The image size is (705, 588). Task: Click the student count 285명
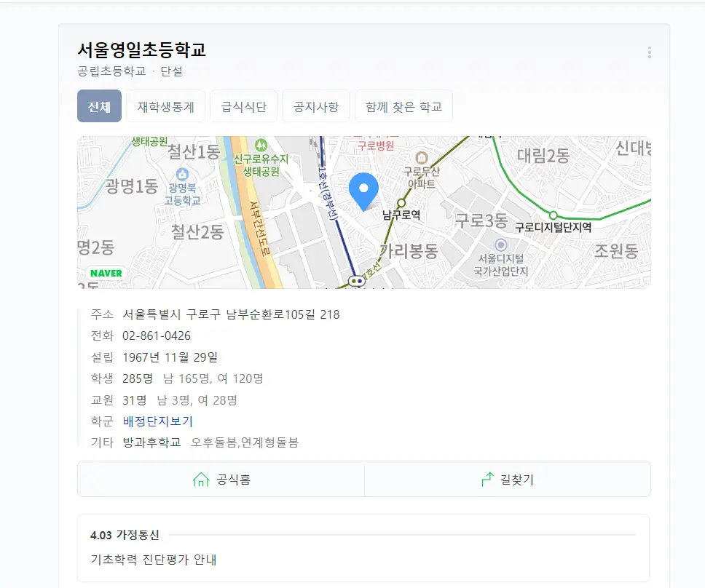138,378
